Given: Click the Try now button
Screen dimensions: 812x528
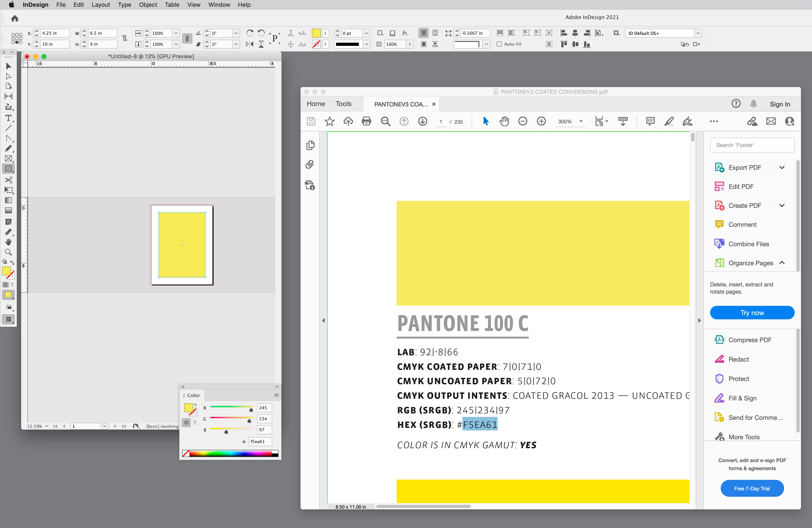Looking at the screenshot, I should click(x=752, y=313).
